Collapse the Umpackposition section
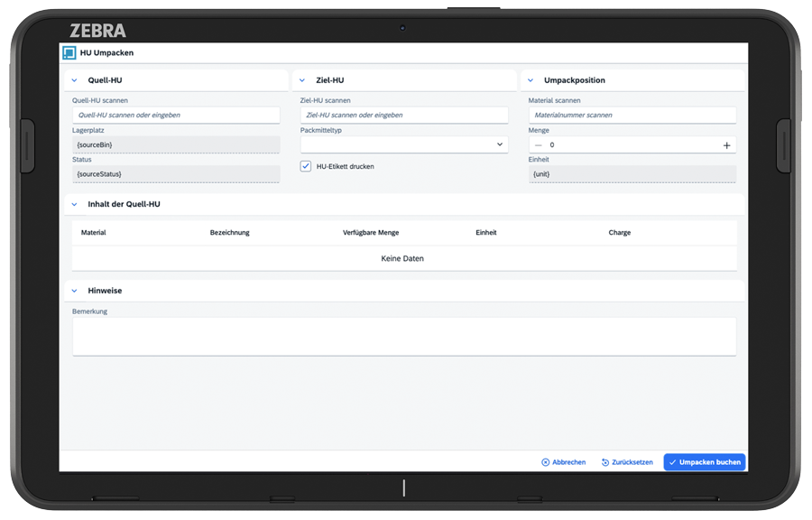The height and width of the screenshot is (520, 812). pyautogui.click(x=531, y=80)
